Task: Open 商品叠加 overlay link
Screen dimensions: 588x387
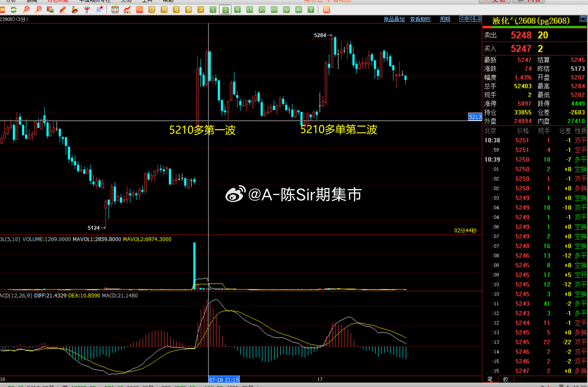Action: click(394, 19)
